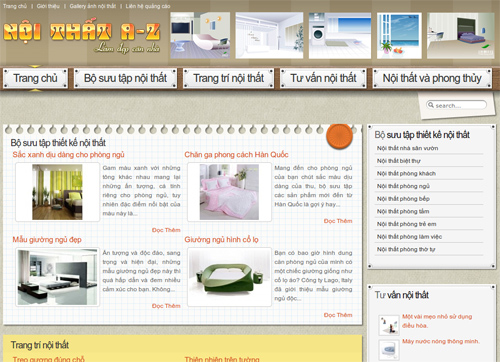Select Tư vấn nội thất menu tab
The height and width of the screenshot is (362, 500).
323,78
